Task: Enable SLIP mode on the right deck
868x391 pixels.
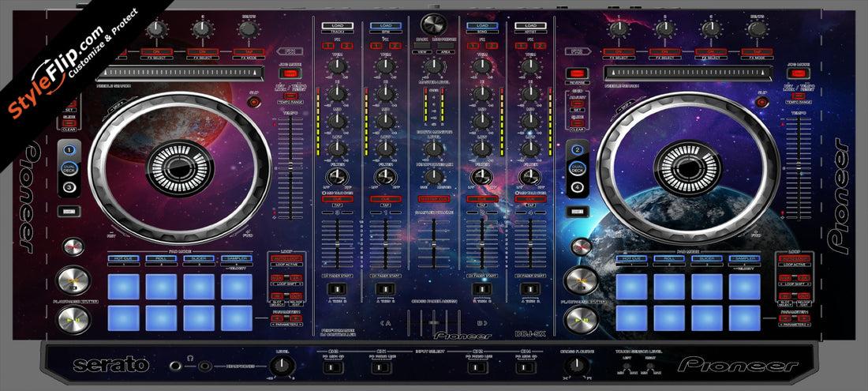Action: 762,102
